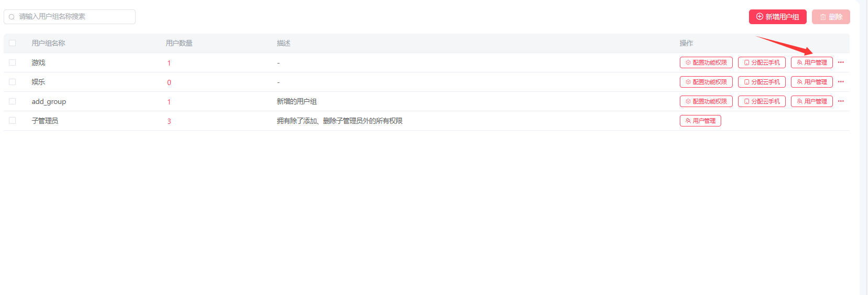868x295 pixels.
Task: Check the checkbox for 游戏 group
Action: point(13,62)
